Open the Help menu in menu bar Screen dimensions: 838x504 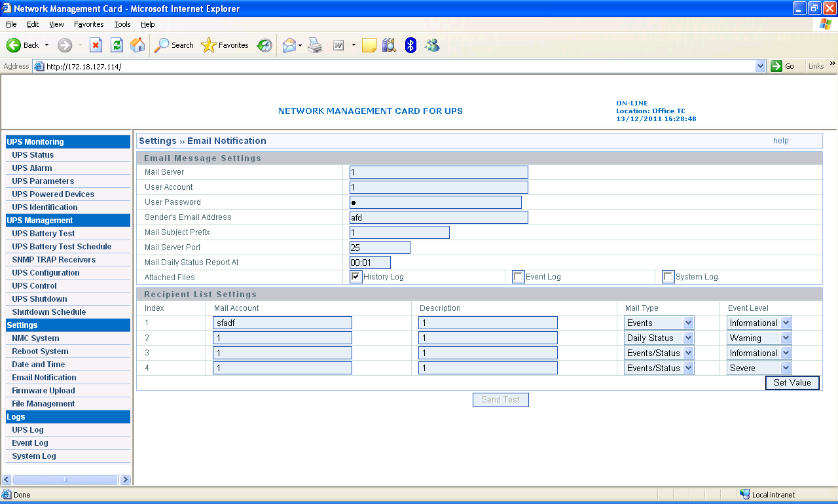(148, 24)
